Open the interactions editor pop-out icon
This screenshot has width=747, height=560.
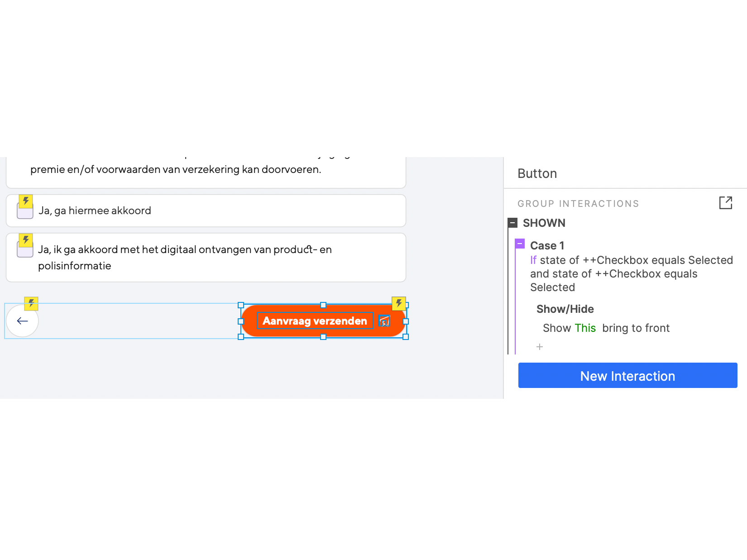[x=725, y=203]
